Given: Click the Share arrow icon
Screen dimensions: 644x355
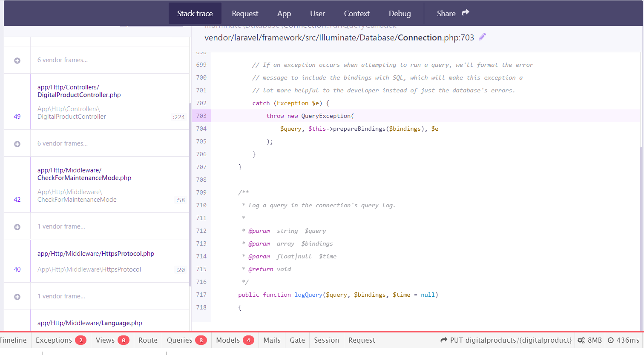Looking at the screenshot, I should [466, 13].
